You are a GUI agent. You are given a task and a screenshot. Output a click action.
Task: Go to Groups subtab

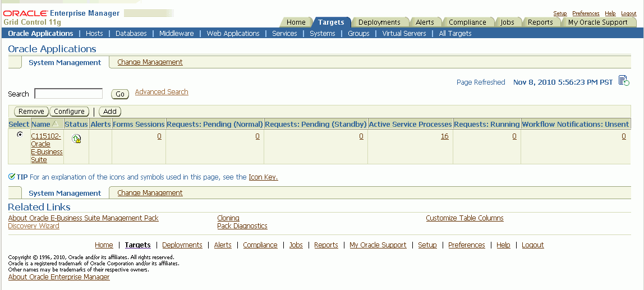358,33
